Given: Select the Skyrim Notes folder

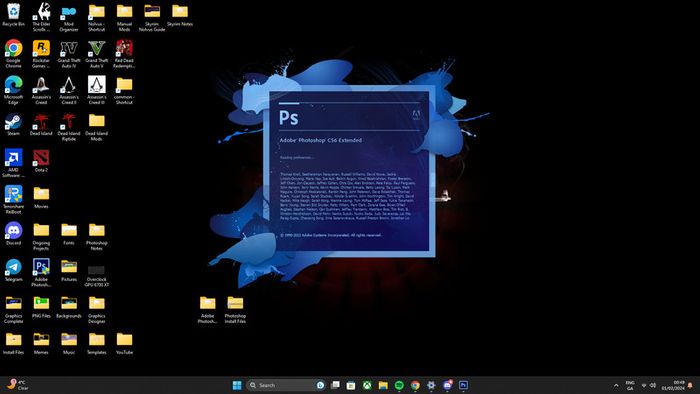Looking at the screenshot, I should (x=180, y=15).
